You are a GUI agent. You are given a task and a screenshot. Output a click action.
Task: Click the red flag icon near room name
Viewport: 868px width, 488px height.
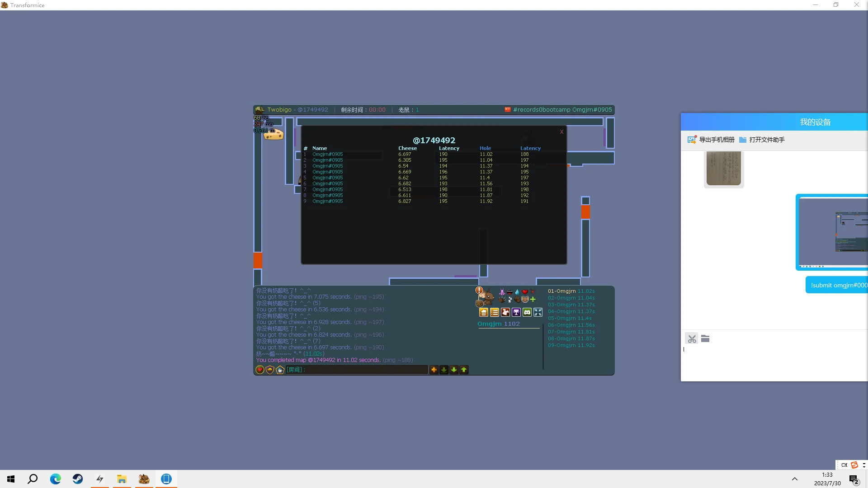(508, 109)
